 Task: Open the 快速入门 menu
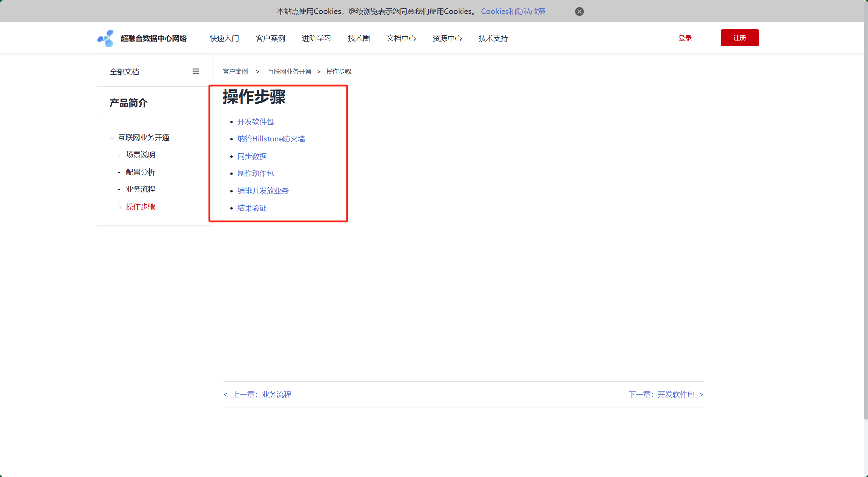[224, 38]
